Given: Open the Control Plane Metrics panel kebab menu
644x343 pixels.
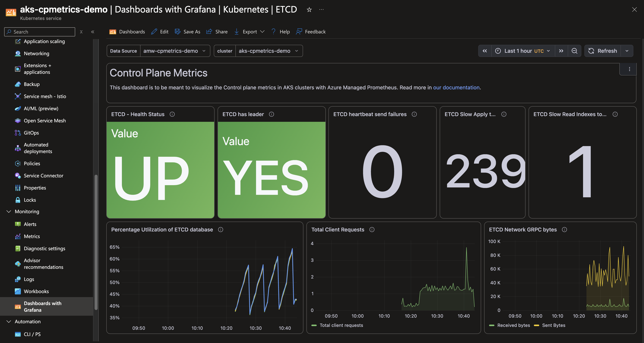Looking at the screenshot, I should click(629, 69).
